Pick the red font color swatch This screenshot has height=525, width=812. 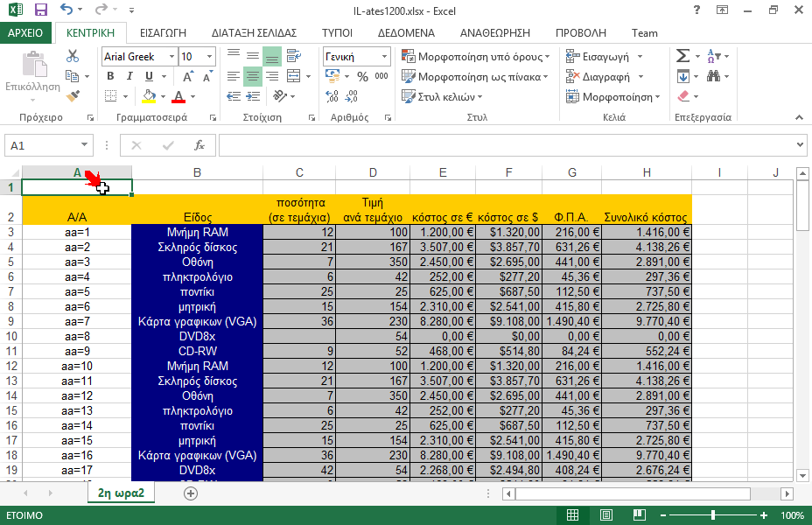pyautogui.click(x=178, y=96)
